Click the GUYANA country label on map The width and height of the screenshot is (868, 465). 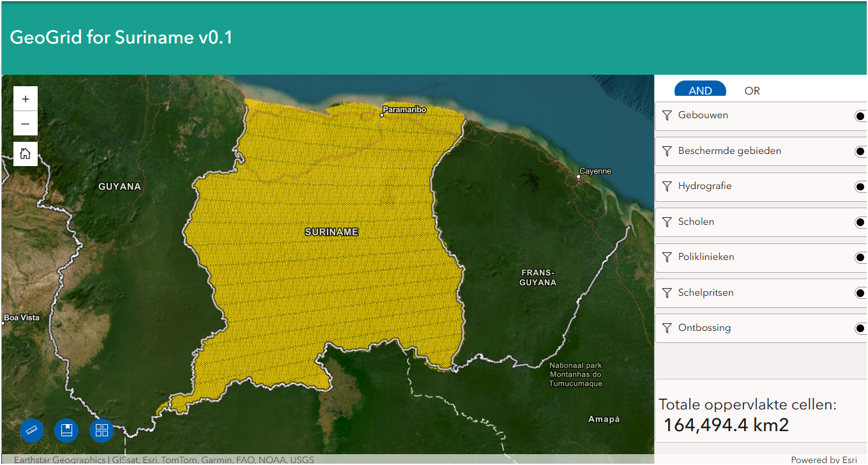click(119, 187)
